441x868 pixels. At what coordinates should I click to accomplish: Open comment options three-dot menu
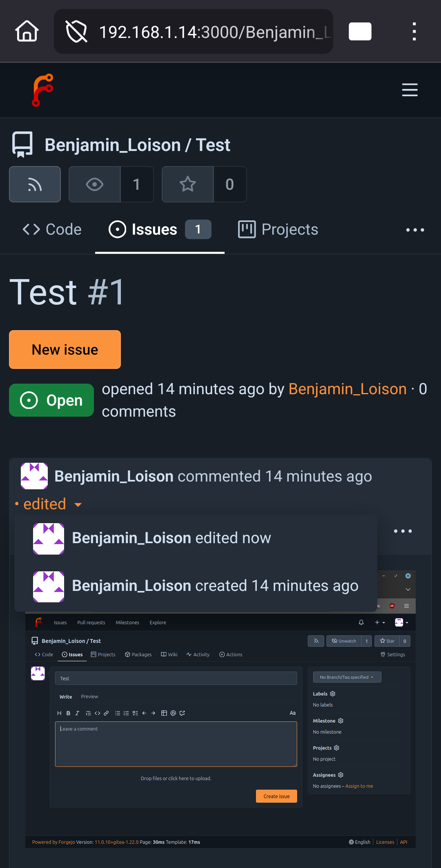403,531
